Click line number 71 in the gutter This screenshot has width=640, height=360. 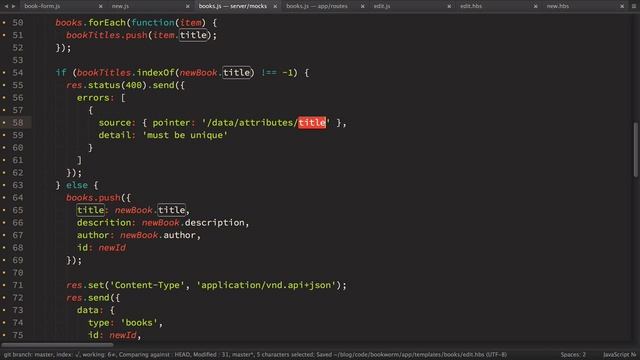click(18, 285)
